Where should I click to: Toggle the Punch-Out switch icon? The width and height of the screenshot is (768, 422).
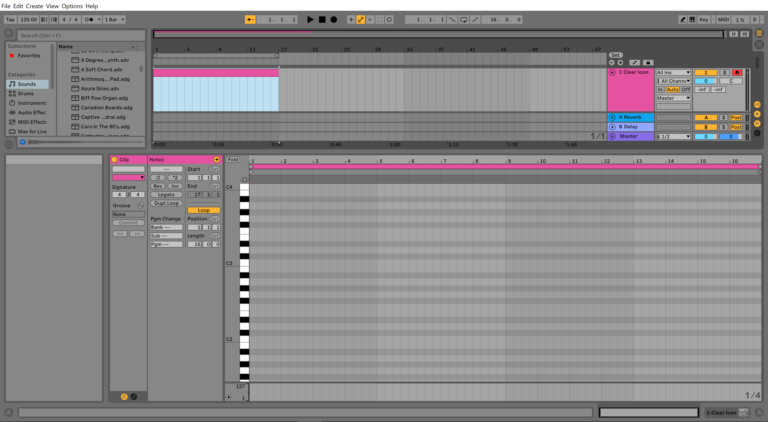475,20
